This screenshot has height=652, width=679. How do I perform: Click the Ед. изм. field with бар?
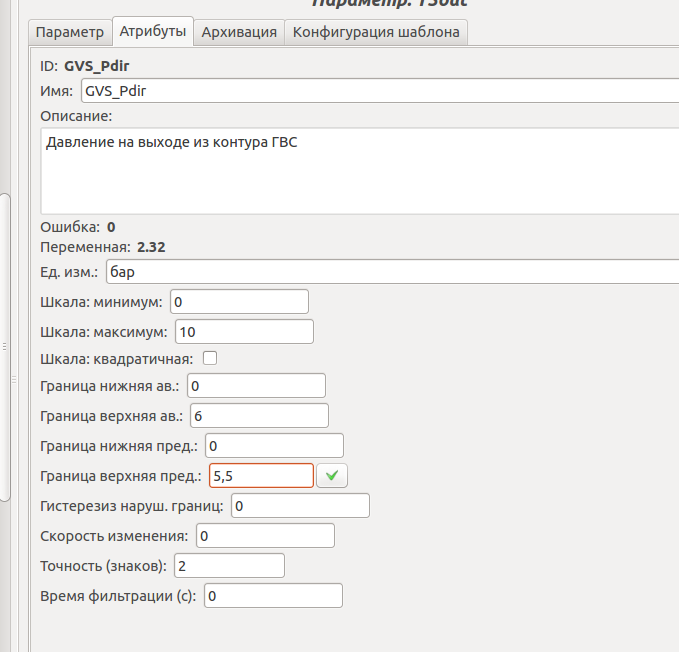[x=390, y=272]
